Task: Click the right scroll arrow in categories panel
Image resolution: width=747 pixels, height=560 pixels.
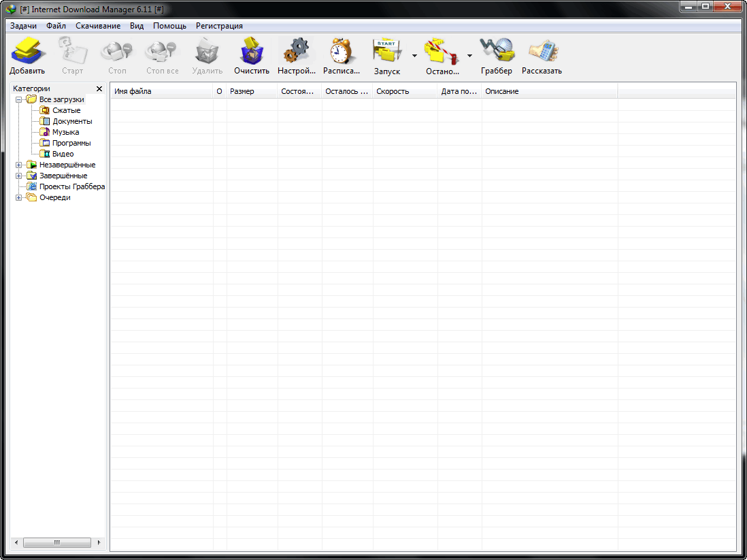Action: coord(99,542)
